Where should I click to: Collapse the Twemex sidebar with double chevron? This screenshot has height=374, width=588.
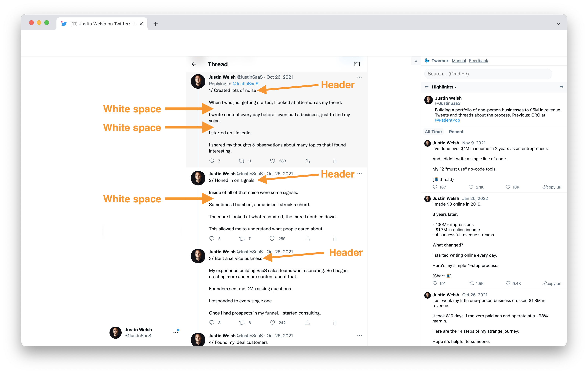[416, 61]
